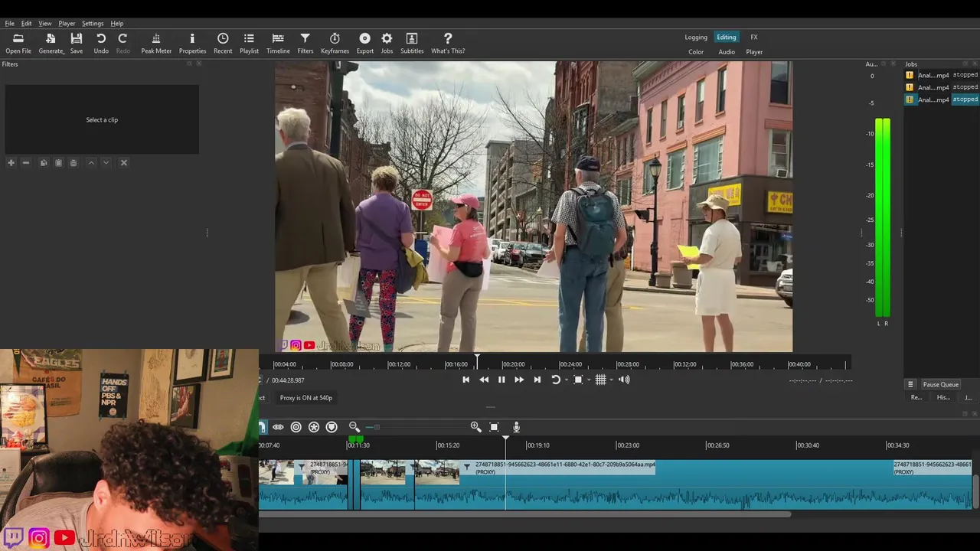Open the player zoom dropdown arrow
Viewport: 980px width, 551px height.
point(589,380)
